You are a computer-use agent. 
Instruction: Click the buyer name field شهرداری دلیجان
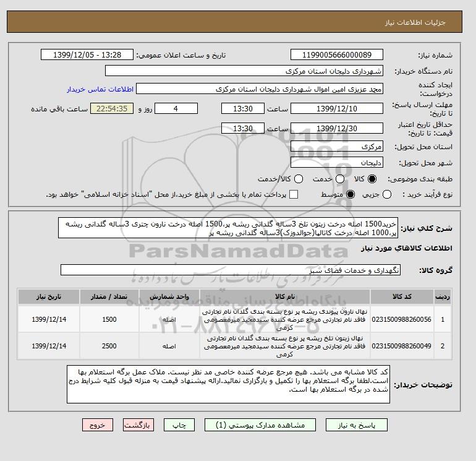tap(244, 71)
